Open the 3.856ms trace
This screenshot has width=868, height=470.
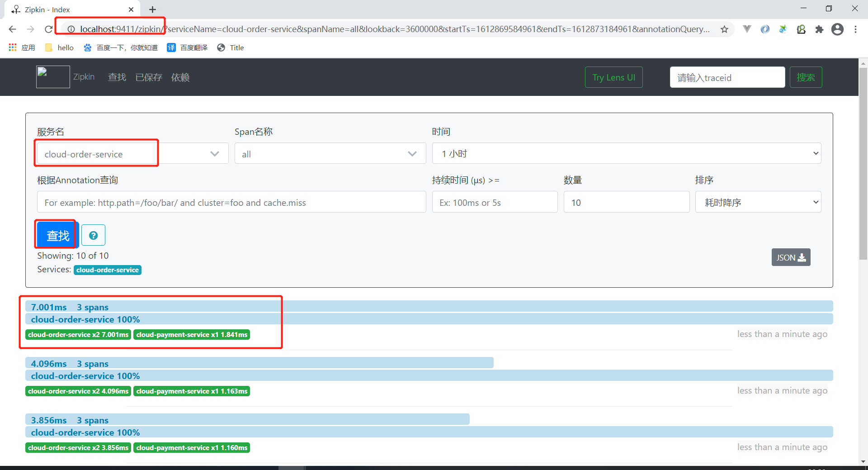[x=247, y=420]
